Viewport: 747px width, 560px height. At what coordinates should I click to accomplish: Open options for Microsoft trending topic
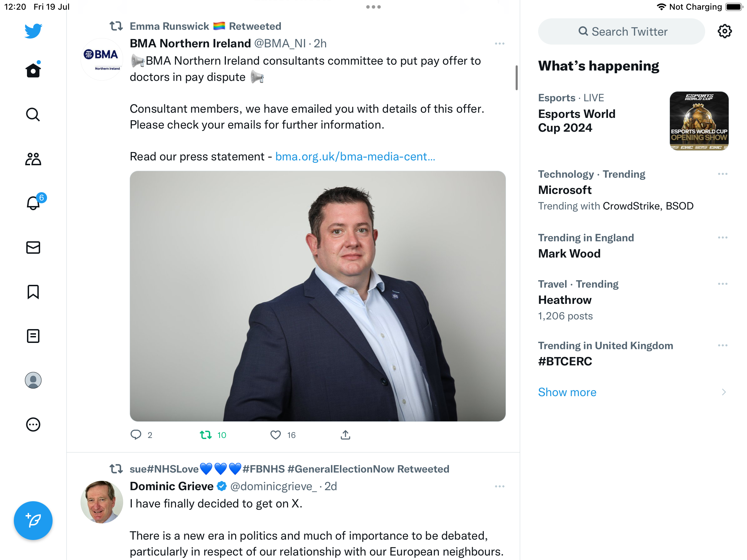pos(722,174)
